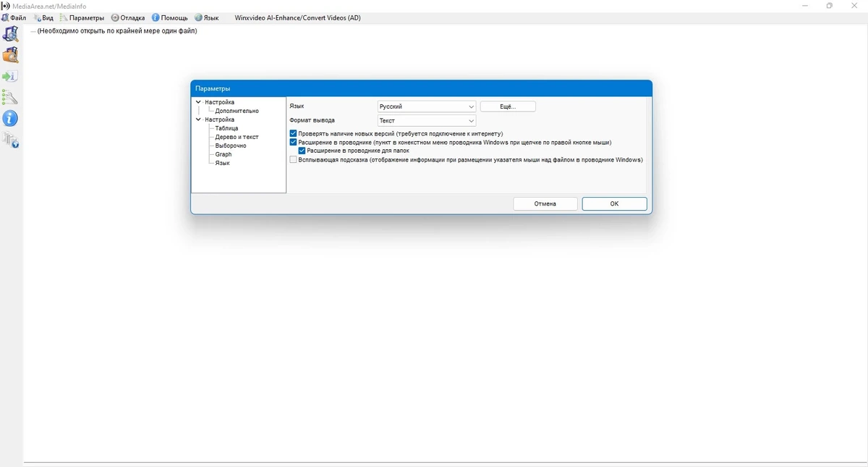868x467 pixels.
Task: Open the Файл menu
Action: [14, 17]
